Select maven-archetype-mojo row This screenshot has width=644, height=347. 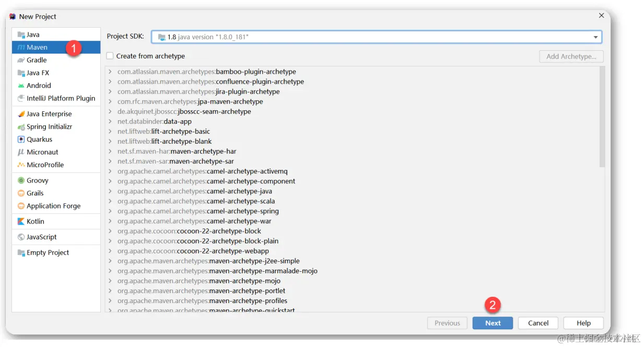pyautogui.click(x=352, y=281)
